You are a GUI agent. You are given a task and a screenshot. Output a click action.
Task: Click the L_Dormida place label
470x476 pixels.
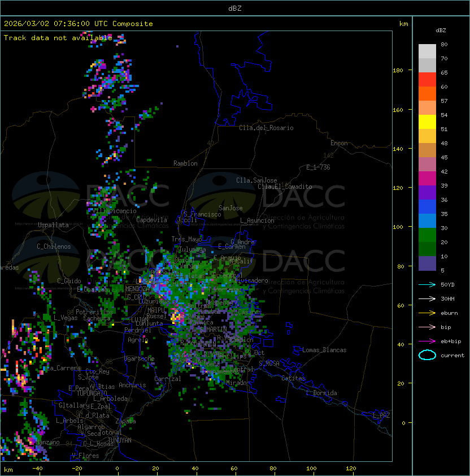point(321,393)
